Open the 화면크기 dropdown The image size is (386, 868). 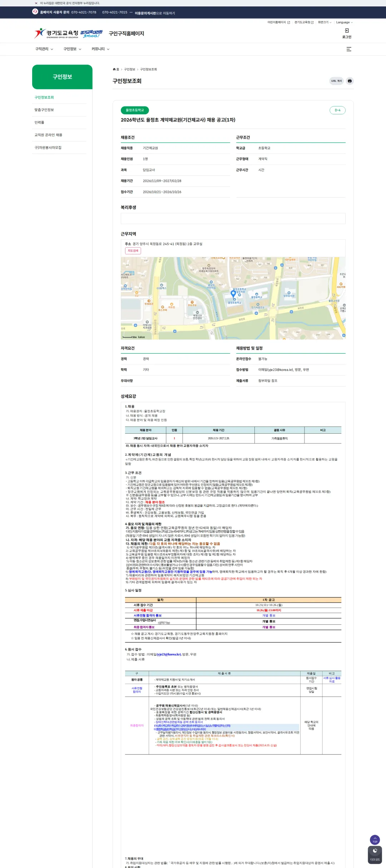pos(325,23)
